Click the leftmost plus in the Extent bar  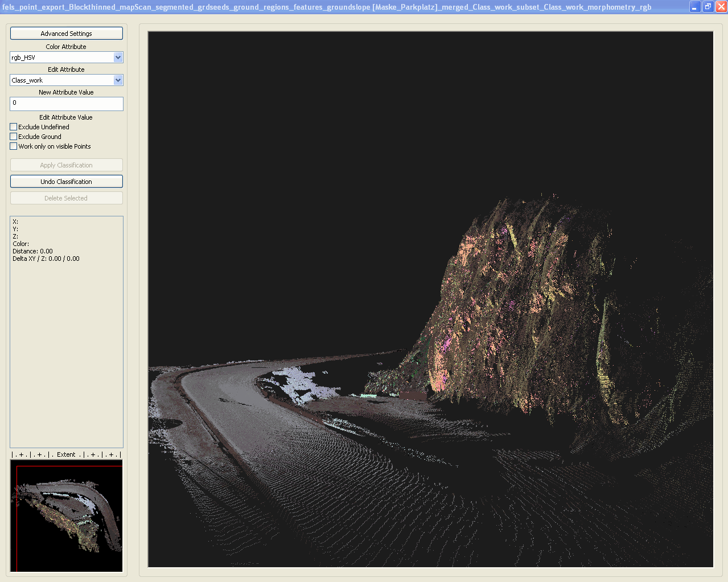pyautogui.click(x=21, y=454)
